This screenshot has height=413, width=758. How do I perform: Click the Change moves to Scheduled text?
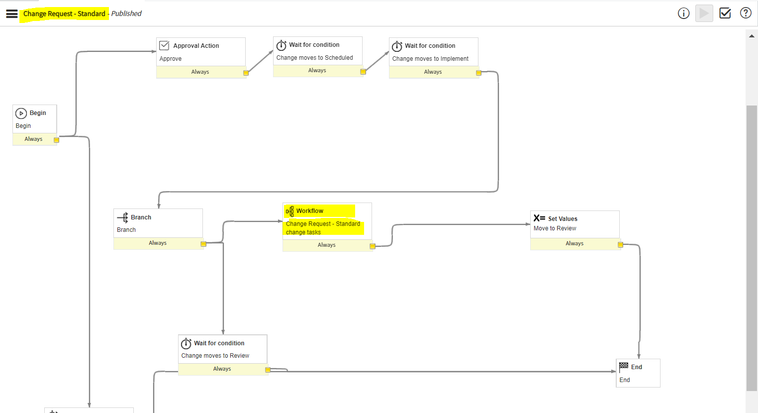tap(315, 58)
